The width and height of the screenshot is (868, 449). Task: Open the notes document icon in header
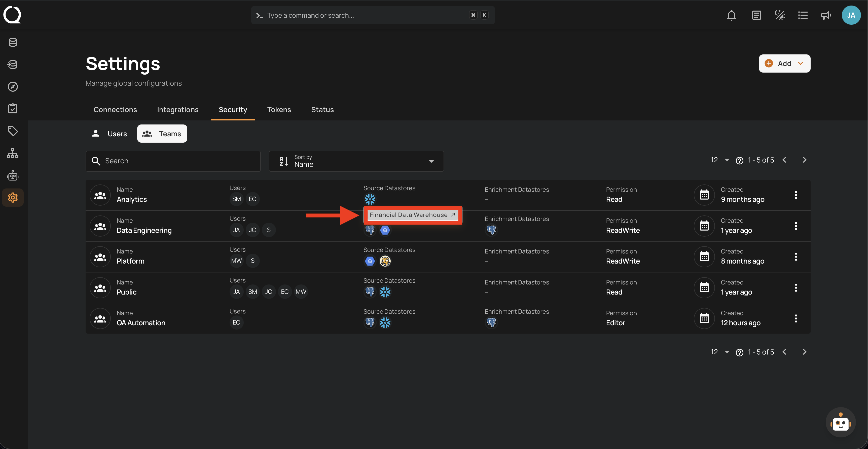pos(756,15)
